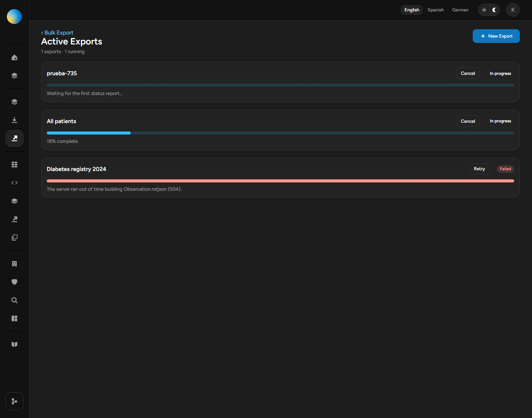Open the code brackets icon in the sidebar
The height and width of the screenshot is (418, 532).
click(14, 183)
